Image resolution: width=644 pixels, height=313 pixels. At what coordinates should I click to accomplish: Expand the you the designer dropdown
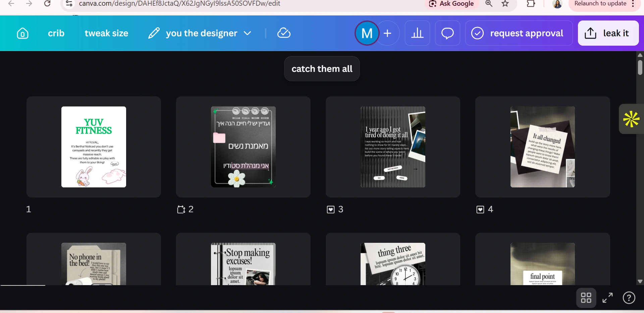(x=208, y=33)
